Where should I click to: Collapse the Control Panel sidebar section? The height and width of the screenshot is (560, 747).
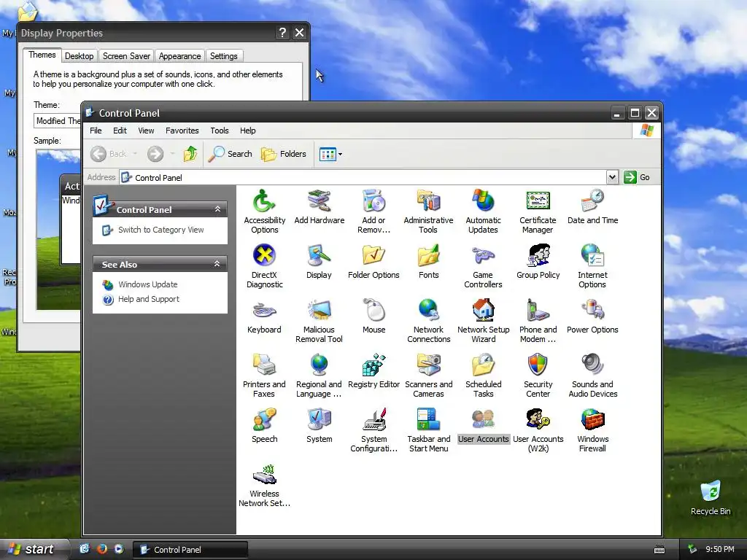click(217, 209)
